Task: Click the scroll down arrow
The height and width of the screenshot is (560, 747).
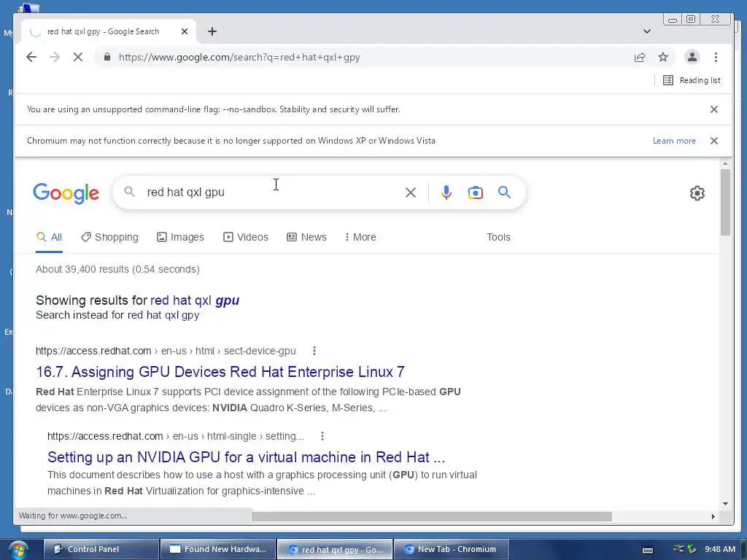Action: click(725, 503)
